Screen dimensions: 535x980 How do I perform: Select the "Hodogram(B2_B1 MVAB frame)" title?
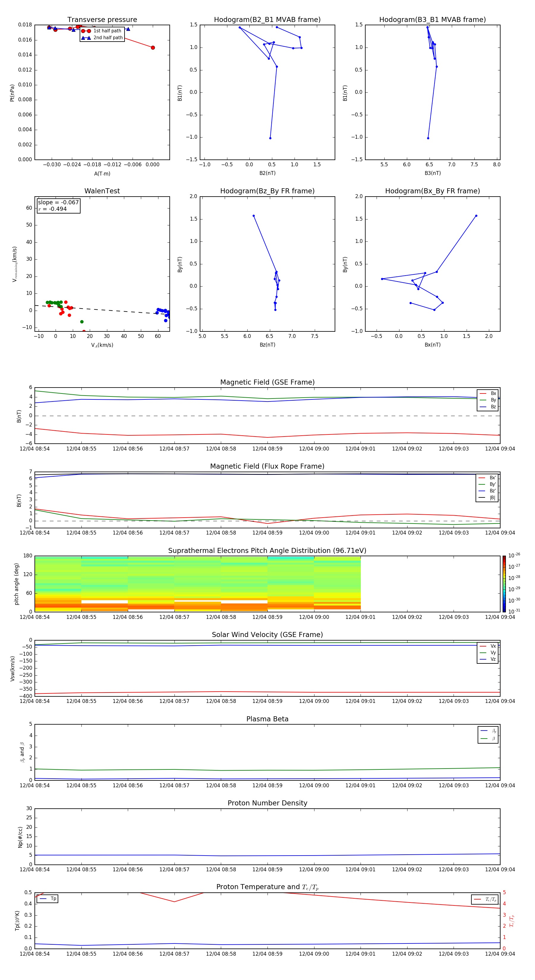tap(267, 20)
